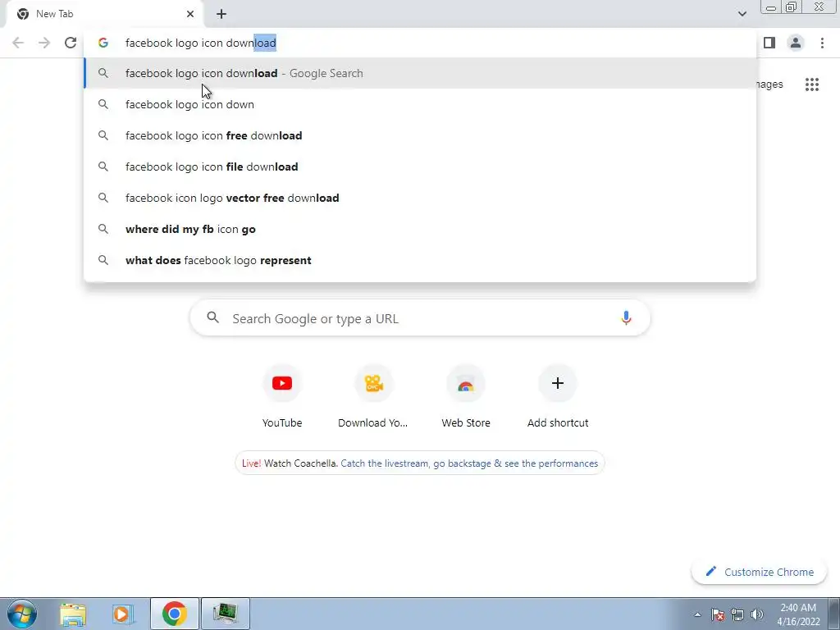Viewport: 840px width, 630px height.
Task: Open the Download Yo... shortcut
Action: (373, 396)
